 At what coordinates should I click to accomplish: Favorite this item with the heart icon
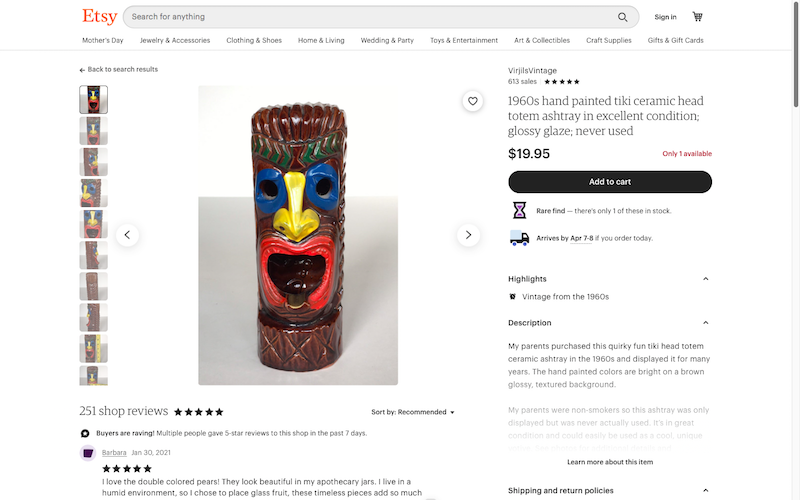(x=473, y=101)
